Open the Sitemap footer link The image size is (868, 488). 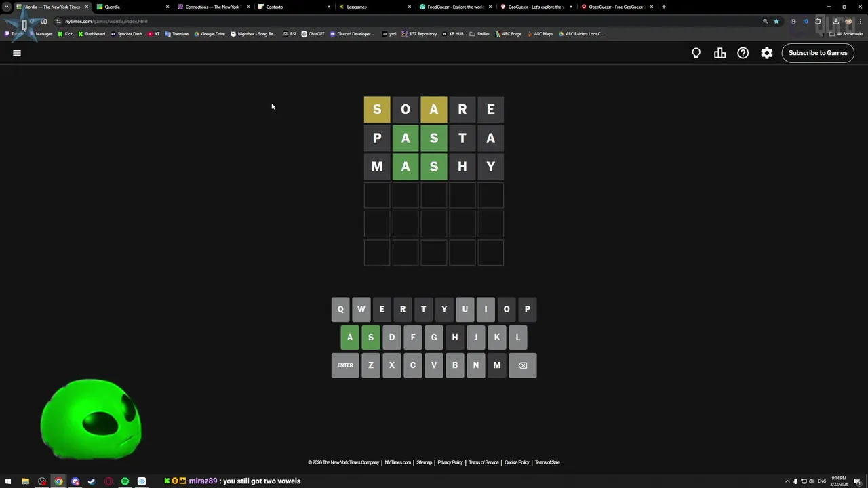coord(425,462)
